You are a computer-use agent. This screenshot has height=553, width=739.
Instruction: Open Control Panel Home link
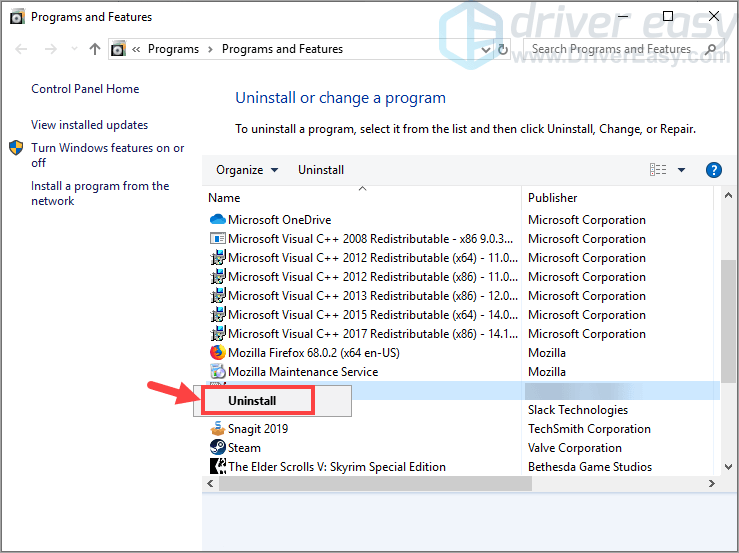click(x=85, y=89)
